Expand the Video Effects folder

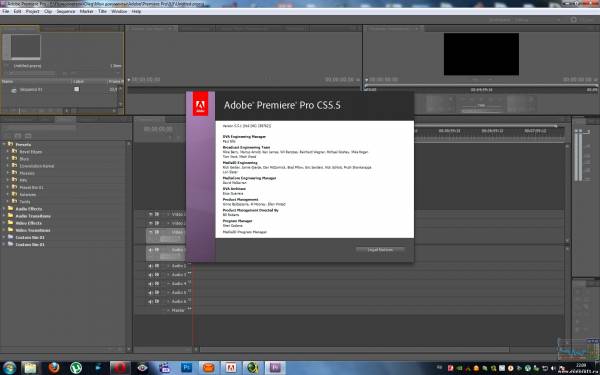pos(4,223)
